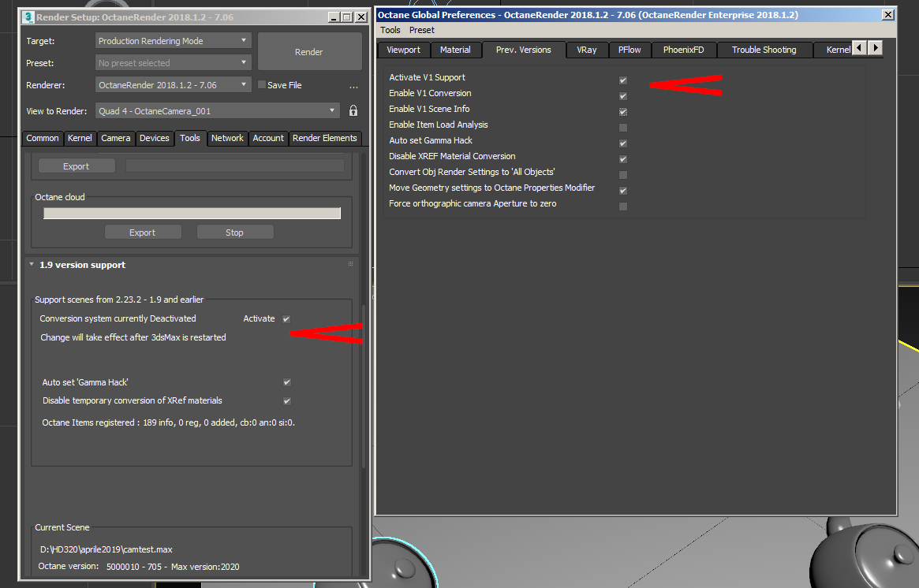Click Export under Octane cloud
The height and width of the screenshot is (588, 919).
click(x=143, y=233)
